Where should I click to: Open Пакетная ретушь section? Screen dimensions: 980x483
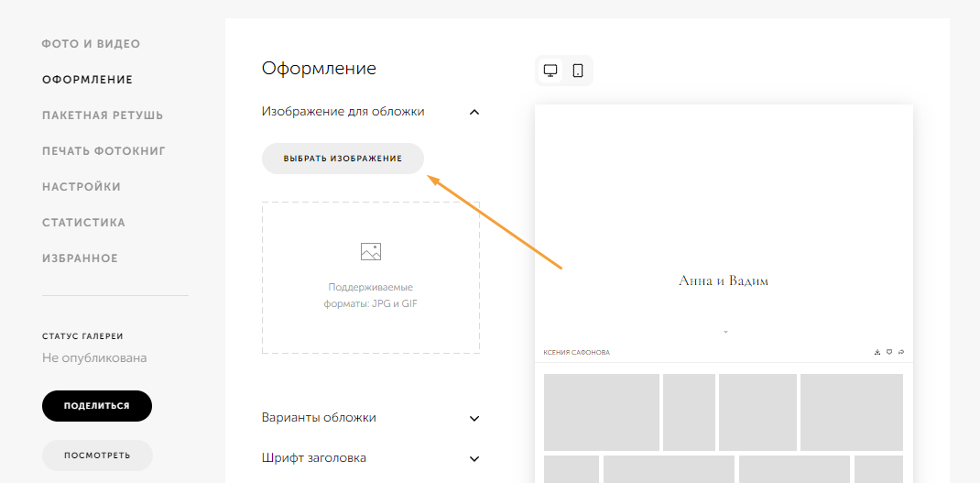(x=103, y=115)
